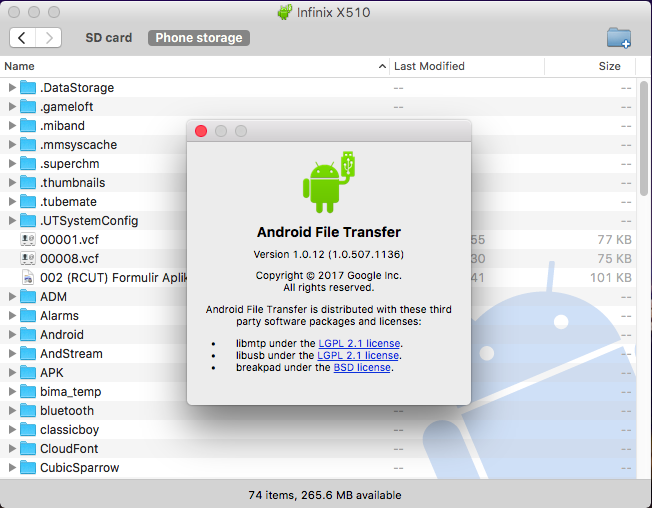Click the CloudFont folder icon

tap(28, 449)
